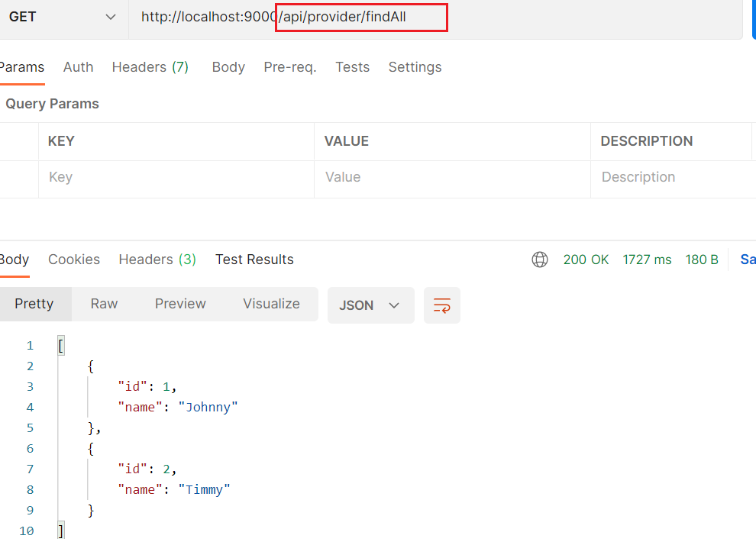
Task: Open the Settings tab
Action: click(x=415, y=67)
